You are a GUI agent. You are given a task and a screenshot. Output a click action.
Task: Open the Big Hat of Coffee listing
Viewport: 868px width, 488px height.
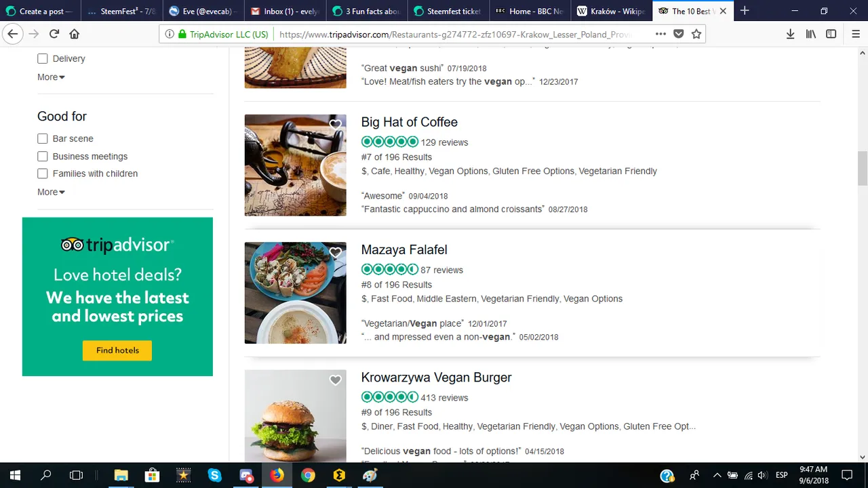click(x=409, y=122)
